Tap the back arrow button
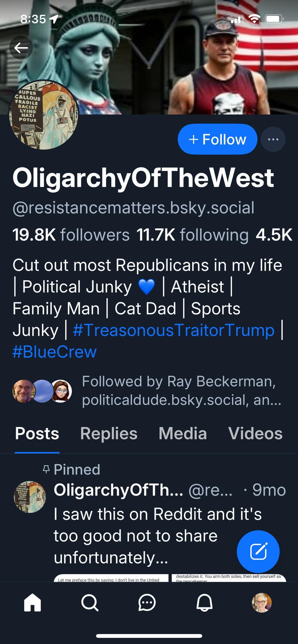298x644 pixels. click(21, 48)
